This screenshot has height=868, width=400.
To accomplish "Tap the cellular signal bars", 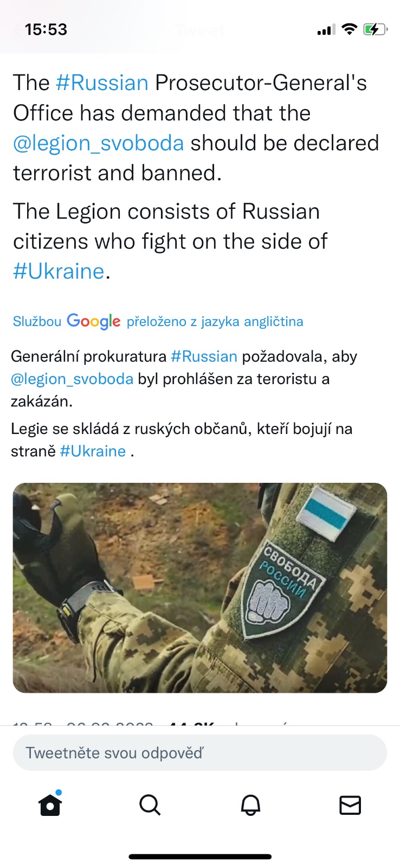I will pyautogui.click(x=326, y=30).
